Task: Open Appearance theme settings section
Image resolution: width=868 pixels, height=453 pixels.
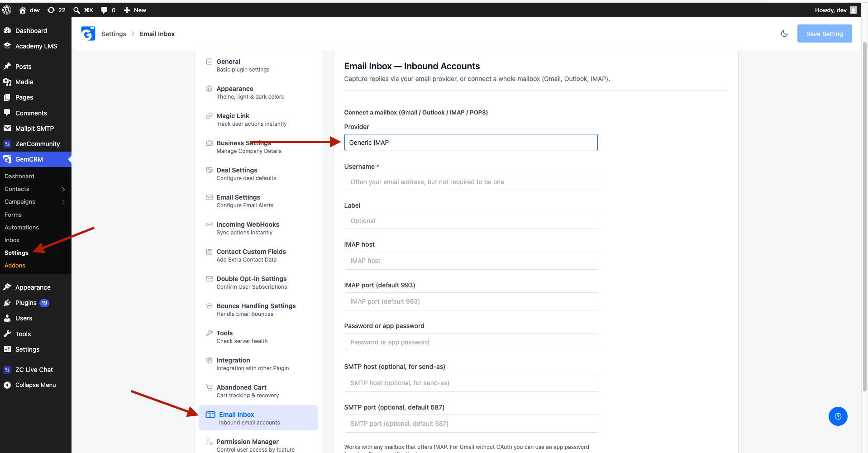Action: (x=258, y=93)
